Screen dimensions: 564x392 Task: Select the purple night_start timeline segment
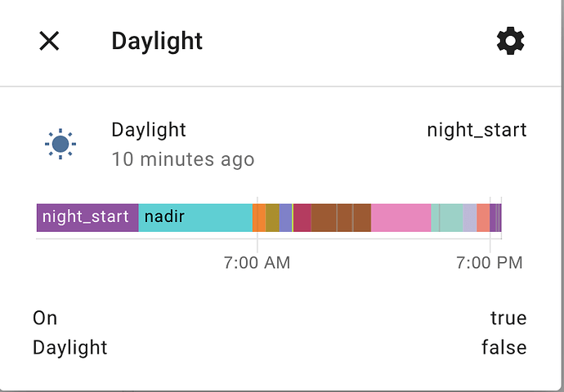[87, 217]
